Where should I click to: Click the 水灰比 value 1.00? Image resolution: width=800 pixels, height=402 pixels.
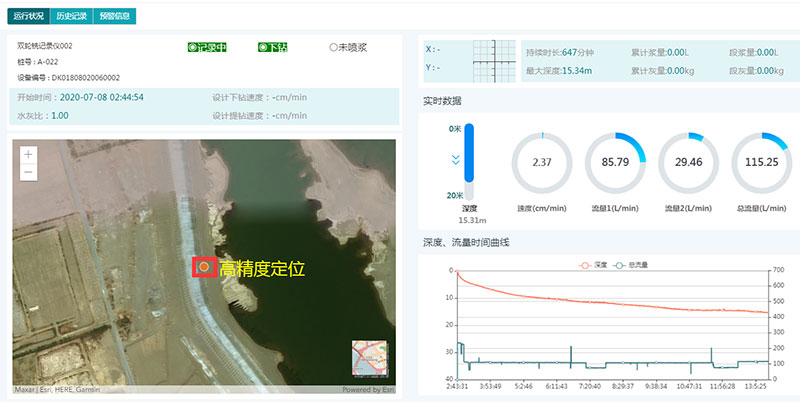pyautogui.click(x=60, y=116)
